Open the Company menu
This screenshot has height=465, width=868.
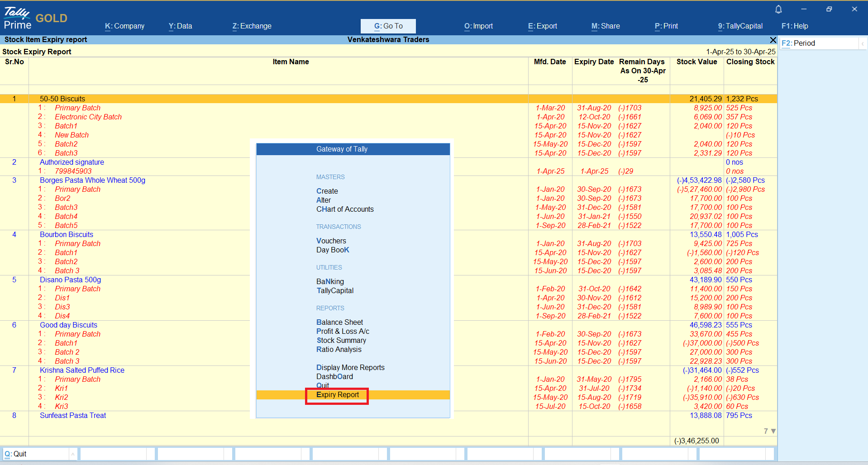pos(124,26)
